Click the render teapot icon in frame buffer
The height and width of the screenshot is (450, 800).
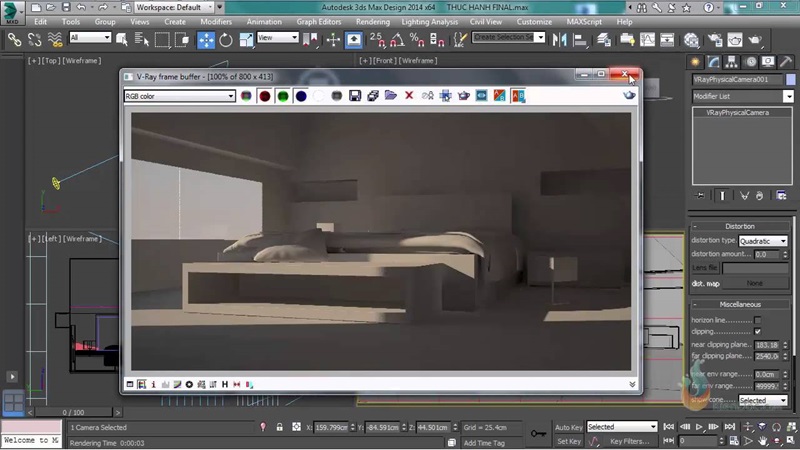[x=629, y=96]
